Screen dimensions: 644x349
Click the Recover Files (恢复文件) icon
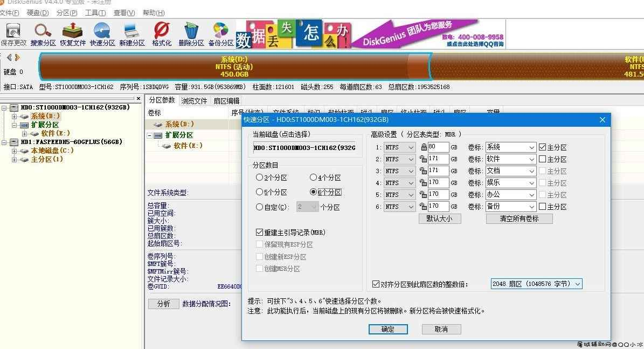click(73, 35)
